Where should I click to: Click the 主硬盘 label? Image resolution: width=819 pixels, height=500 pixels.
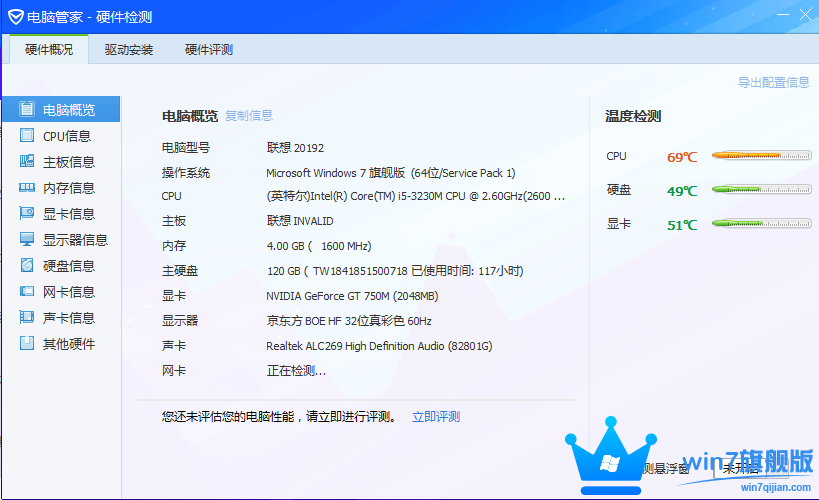180,271
